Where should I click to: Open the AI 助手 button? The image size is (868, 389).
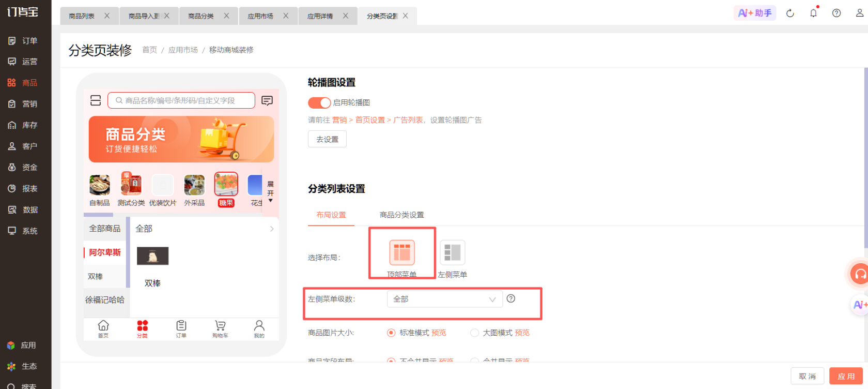(755, 13)
